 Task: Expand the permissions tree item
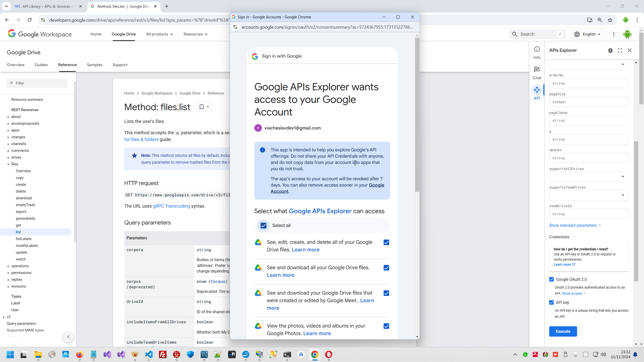(8, 273)
